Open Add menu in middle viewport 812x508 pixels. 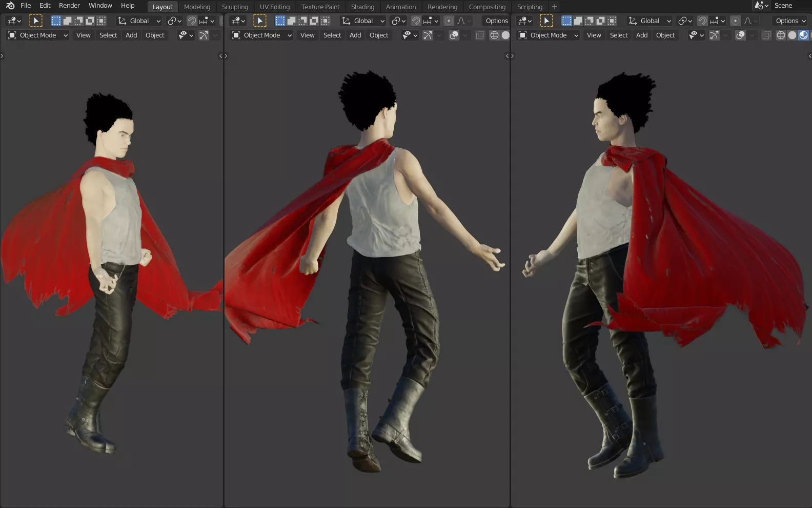pyautogui.click(x=355, y=35)
